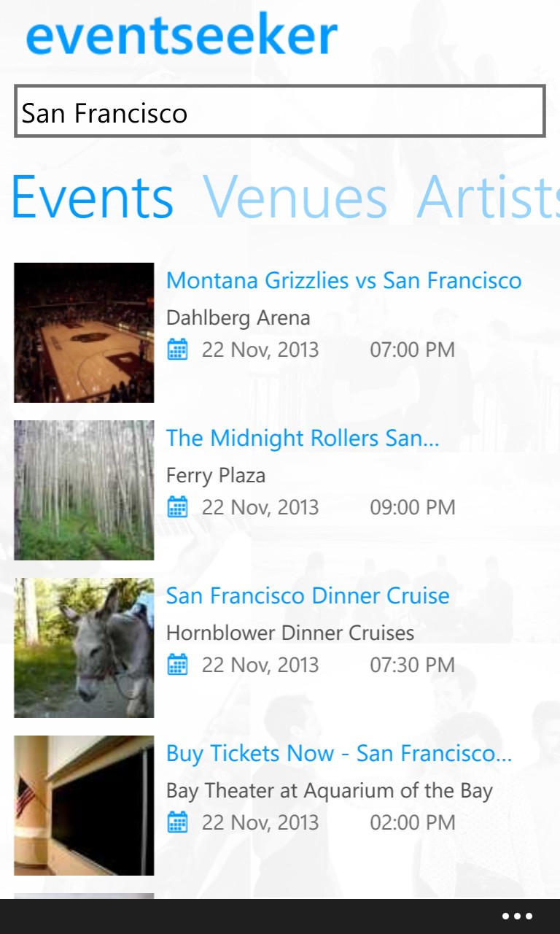
Task: Click the Dahlberg Arena venue name
Action: coord(238,317)
